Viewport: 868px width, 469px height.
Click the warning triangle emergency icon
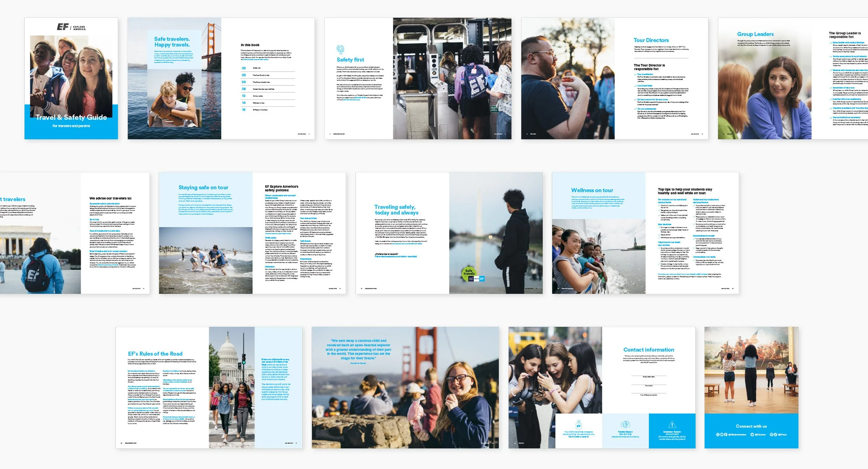pos(672,424)
